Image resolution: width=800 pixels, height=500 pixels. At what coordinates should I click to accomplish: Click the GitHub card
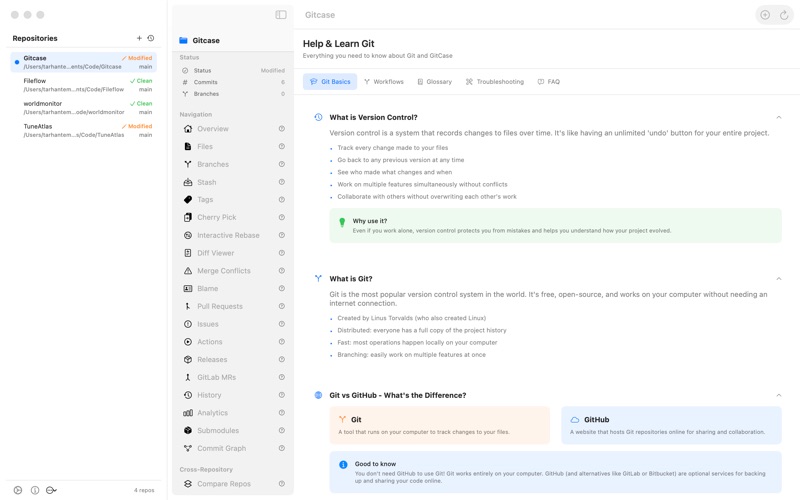pos(671,425)
